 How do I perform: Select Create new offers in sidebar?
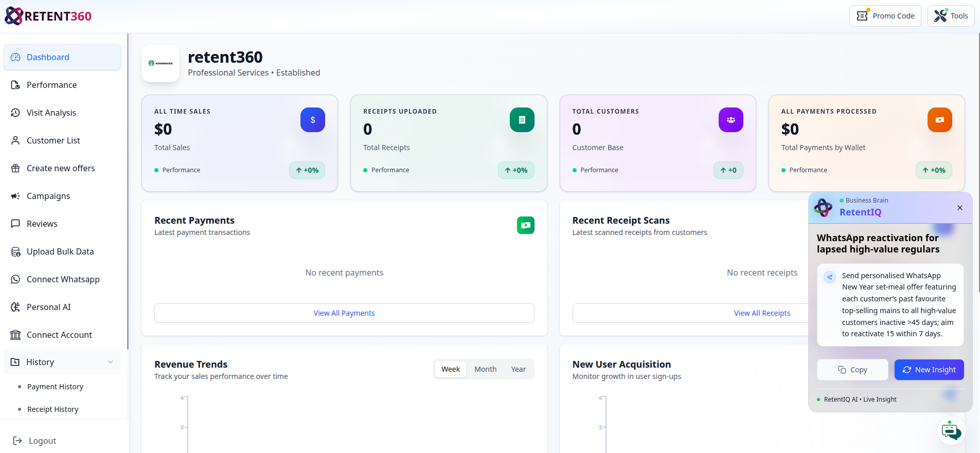pyautogui.click(x=62, y=168)
